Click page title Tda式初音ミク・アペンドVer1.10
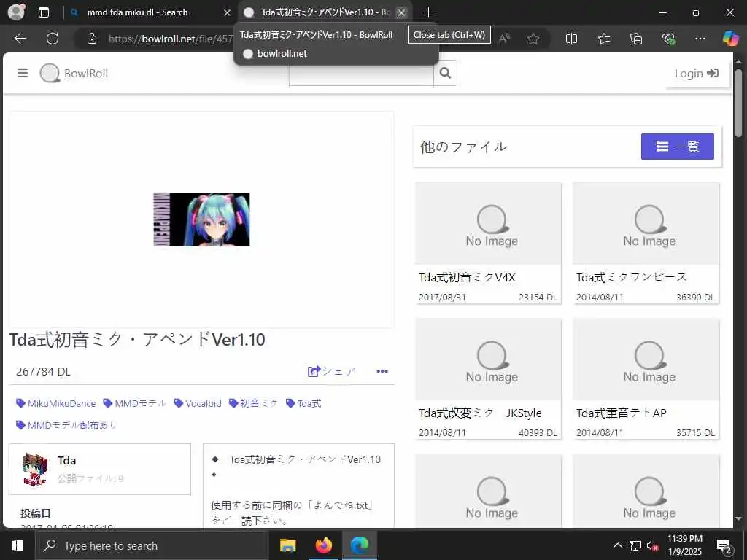The width and height of the screenshot is (747, 560). pos(137,340)
